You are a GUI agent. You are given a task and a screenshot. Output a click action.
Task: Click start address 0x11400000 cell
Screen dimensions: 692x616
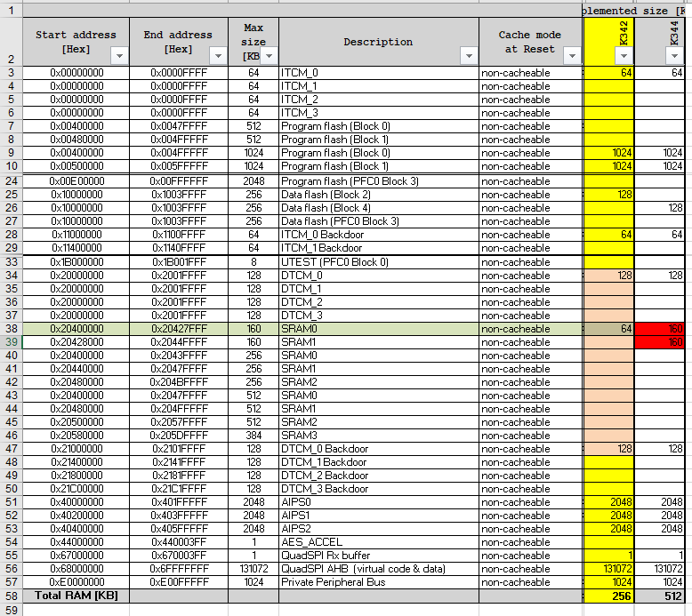76,248
